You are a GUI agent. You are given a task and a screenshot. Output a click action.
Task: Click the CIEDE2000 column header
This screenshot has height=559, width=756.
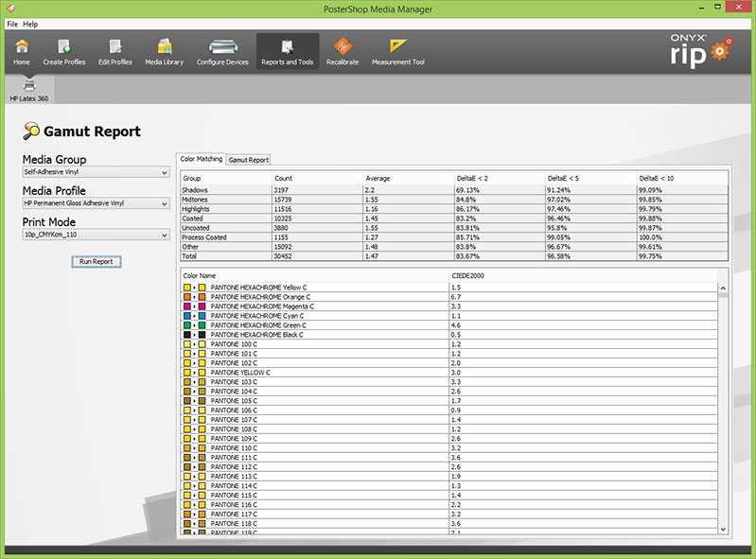(x=584, y=275)
